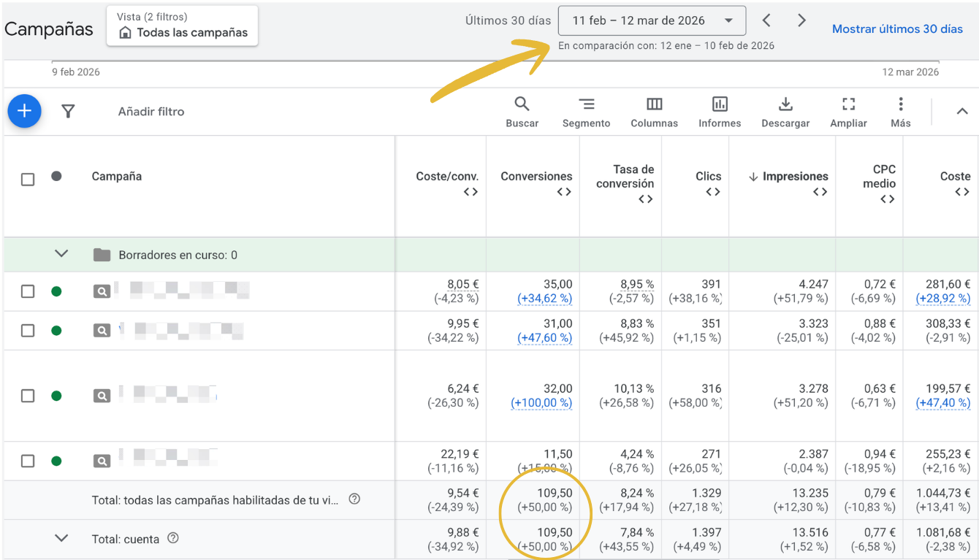Click the blue plus button
979x560 pixels.
click(24, 111)
